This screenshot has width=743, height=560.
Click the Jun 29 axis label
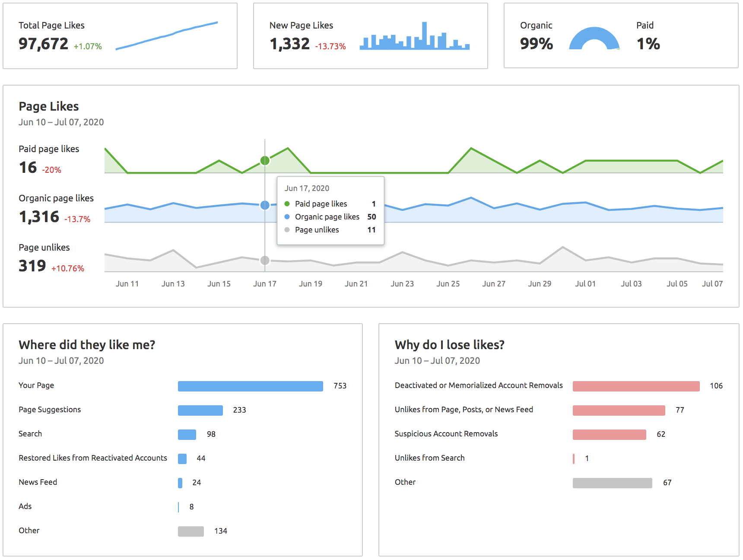pos(540,284)
